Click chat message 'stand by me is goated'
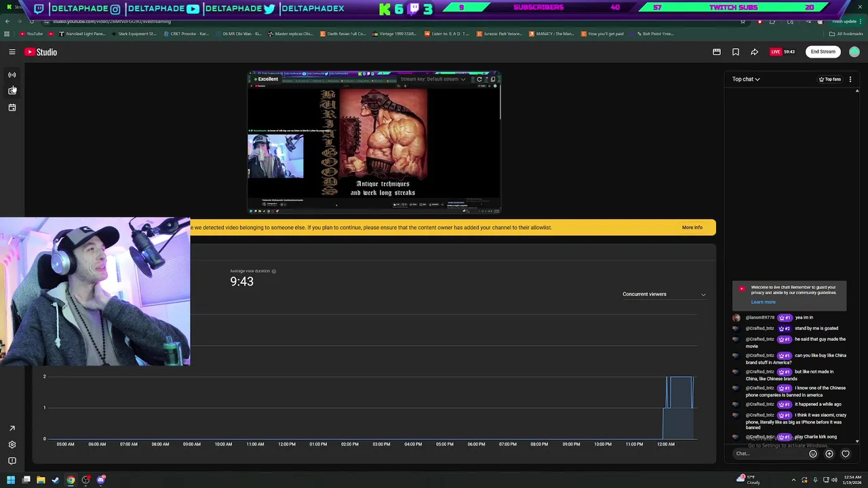Viewport: 868px width, 488px height. (x=816, y=329)
